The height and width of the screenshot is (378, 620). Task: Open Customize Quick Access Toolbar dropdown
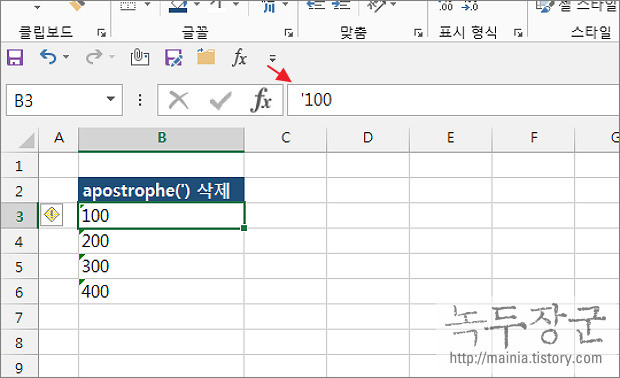point(272,59)
